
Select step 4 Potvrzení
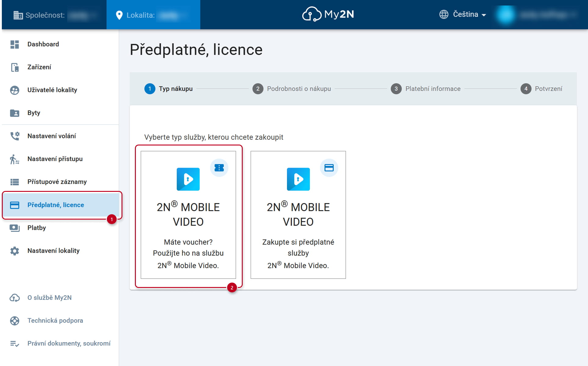541,89
